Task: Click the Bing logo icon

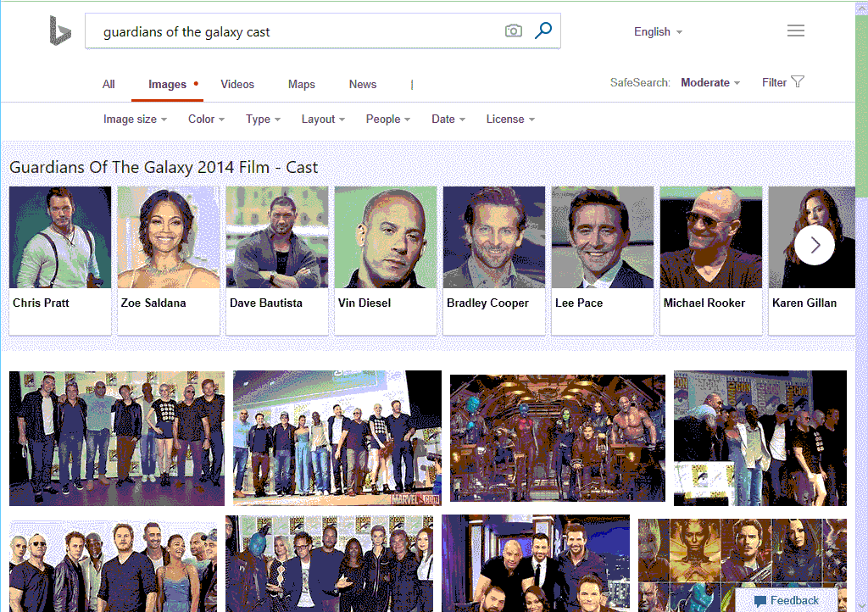Action: click(x=60, y=31)
